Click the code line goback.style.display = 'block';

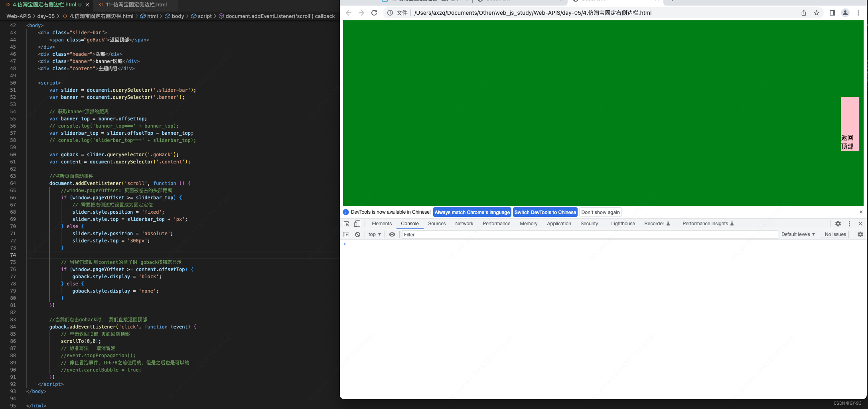(x=117, y=277)
